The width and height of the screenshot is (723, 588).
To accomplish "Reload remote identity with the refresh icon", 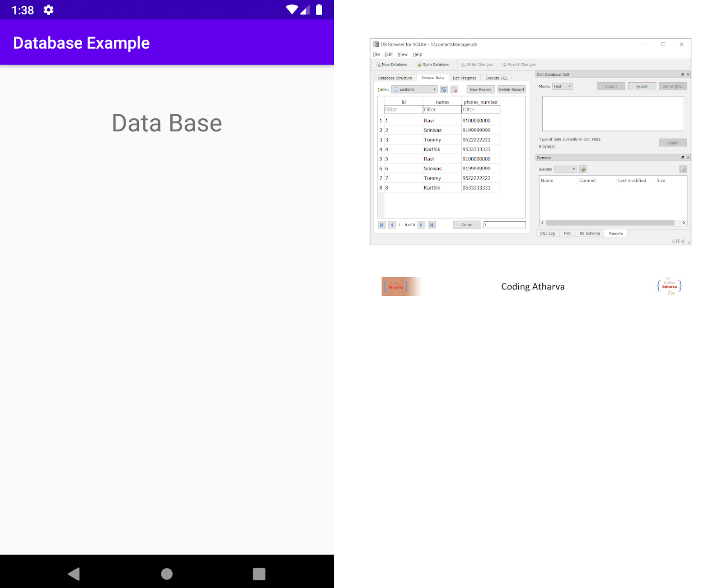I will tap(583, 169).
